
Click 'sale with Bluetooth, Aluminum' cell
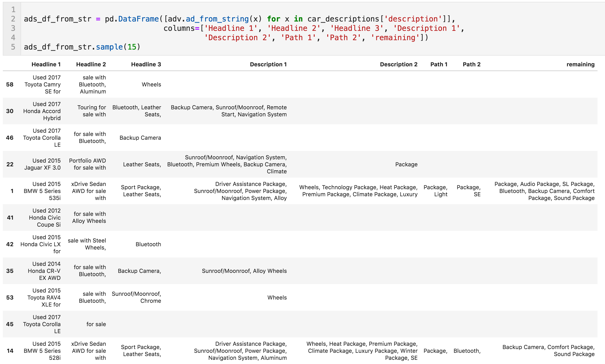coord(92,84)
